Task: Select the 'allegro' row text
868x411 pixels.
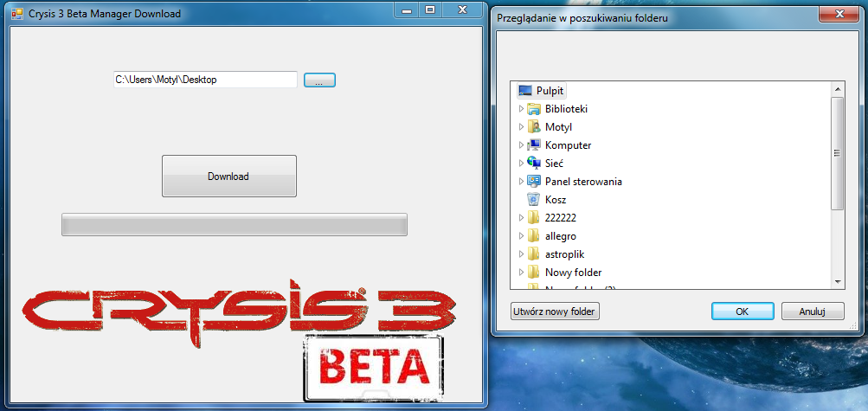Action: tap(560, 236)
